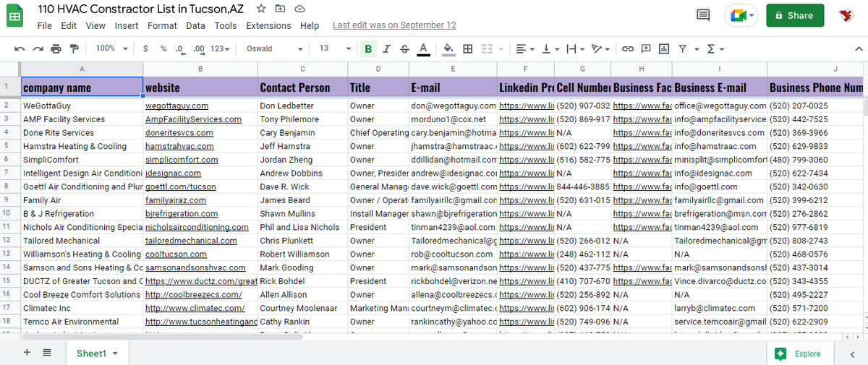The width and height of the screenshot is (868, 365).
Task: Open the Functions sigma dropdown
Action: [x=715, y=48]
